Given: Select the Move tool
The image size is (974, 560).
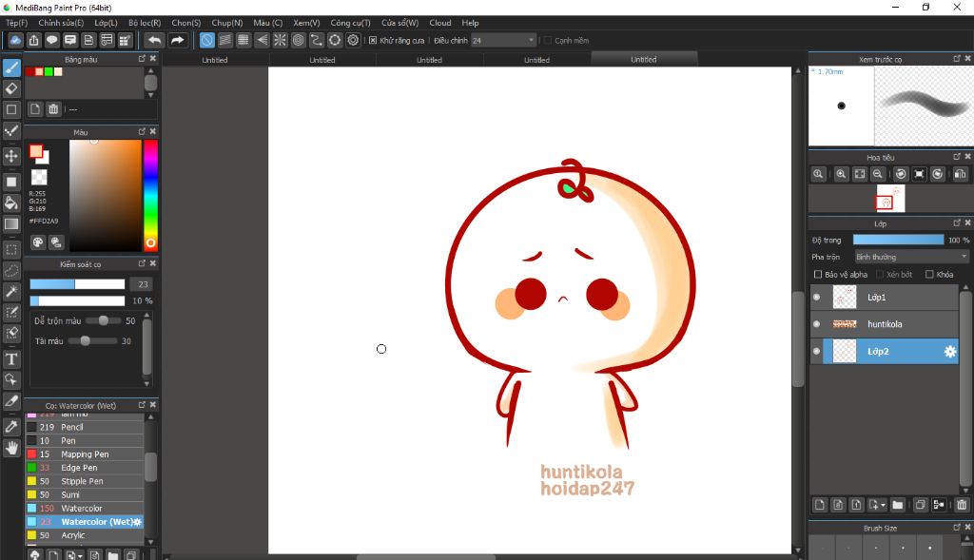Looking at the screenshot, I should tap(11, 156).
